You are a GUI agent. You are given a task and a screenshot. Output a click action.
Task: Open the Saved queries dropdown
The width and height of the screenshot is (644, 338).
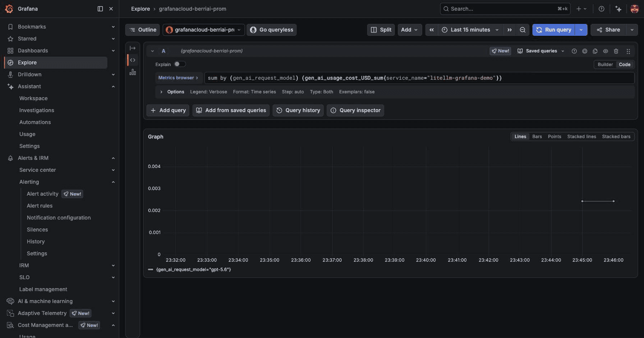point(541,51)
